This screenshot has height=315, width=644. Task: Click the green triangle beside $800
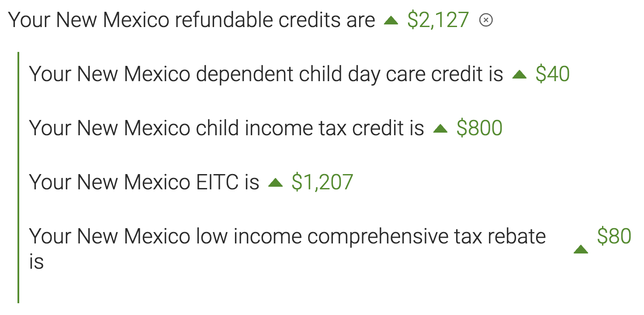[440, 129]
